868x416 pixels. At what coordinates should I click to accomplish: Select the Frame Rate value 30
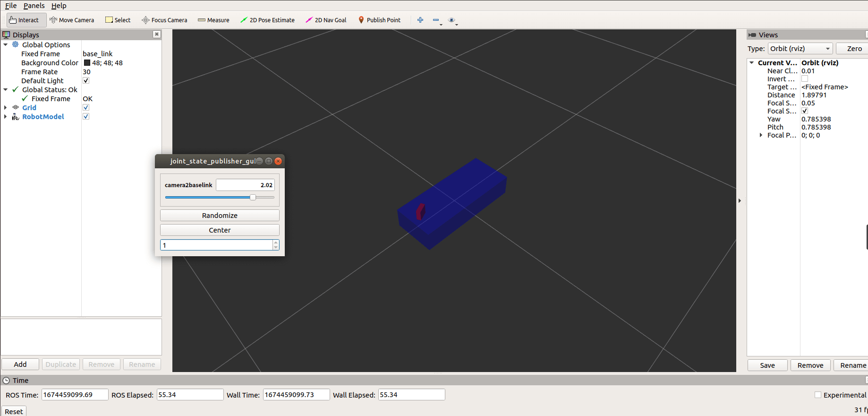tap(86, 71)
